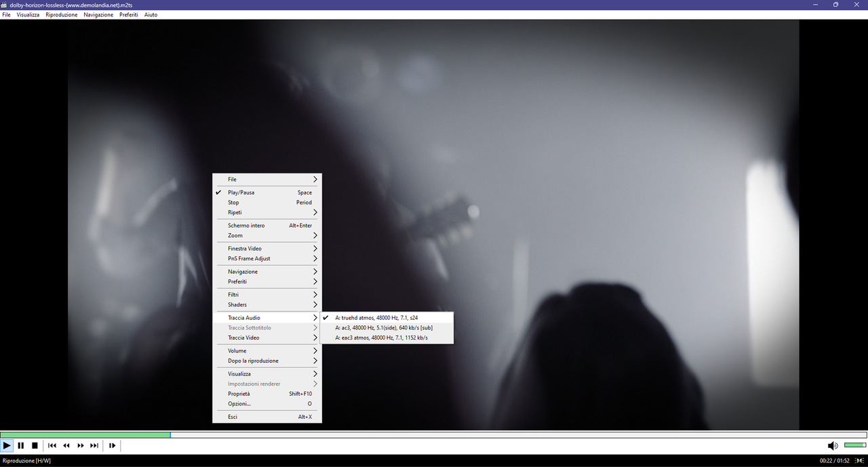The width and height of the screenshot is (868, 467).
Task: Select Schermo intero in the context menu
Action: pos(267,226)
